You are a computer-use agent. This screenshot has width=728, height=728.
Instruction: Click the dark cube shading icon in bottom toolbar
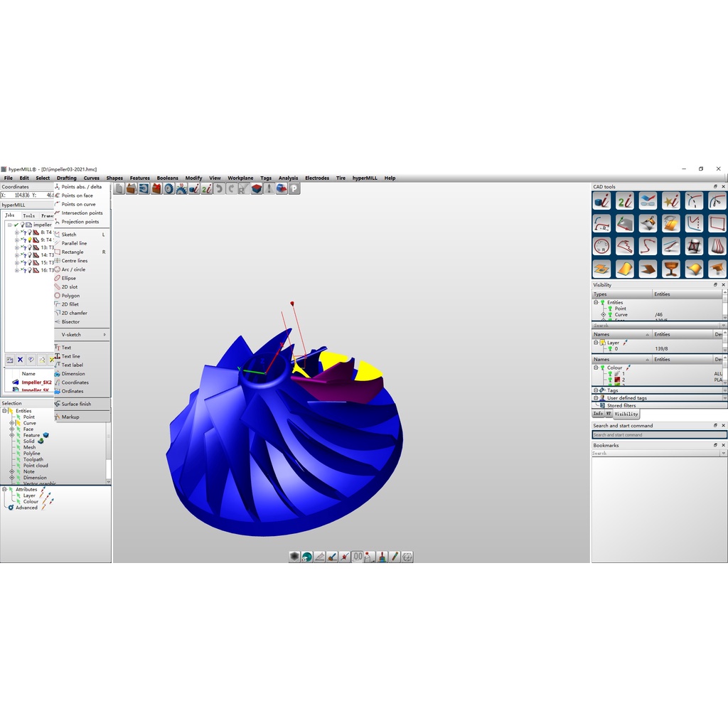[294, 556]
